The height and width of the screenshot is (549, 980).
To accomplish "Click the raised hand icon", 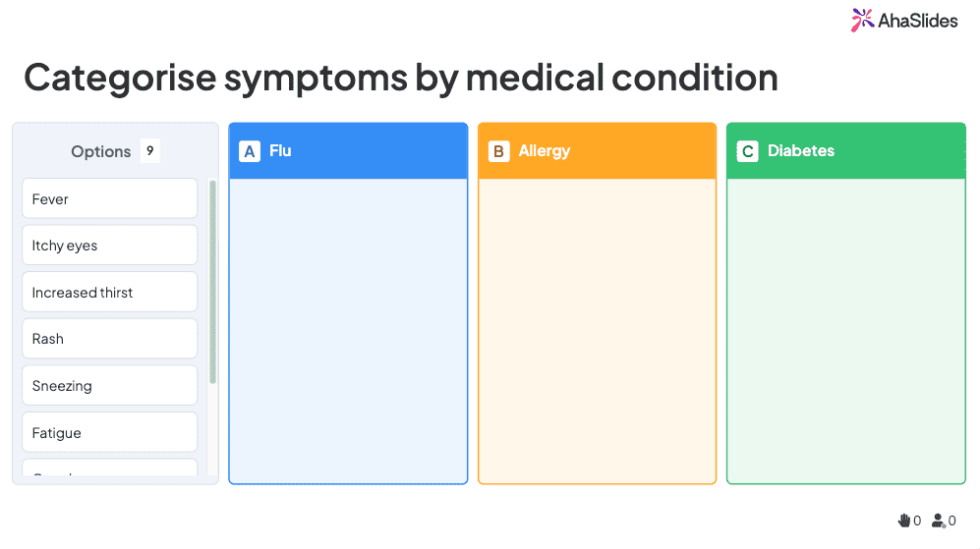I will click(x=904, y=521).
